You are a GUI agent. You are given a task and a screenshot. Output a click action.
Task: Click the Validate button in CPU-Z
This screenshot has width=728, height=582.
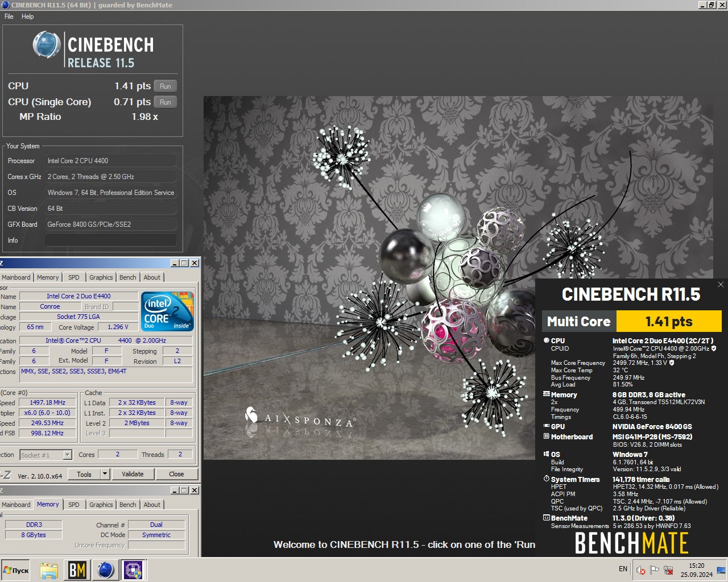(133, 474)
